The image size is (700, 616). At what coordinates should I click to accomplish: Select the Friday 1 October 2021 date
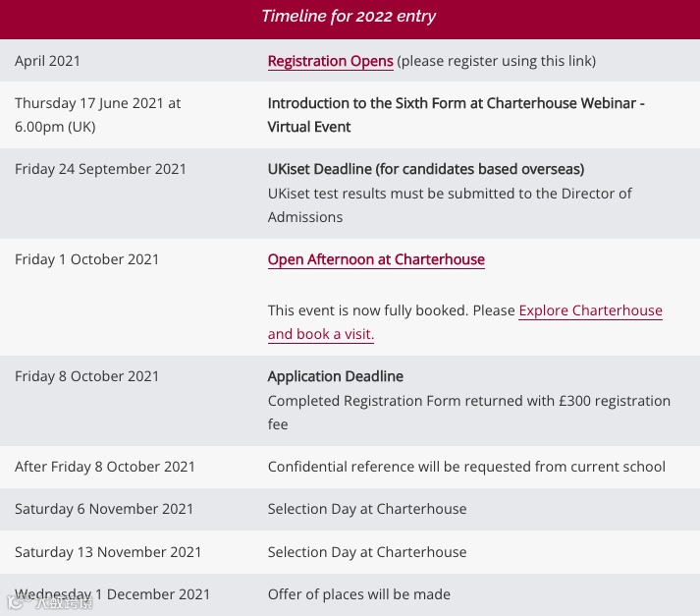86,259
